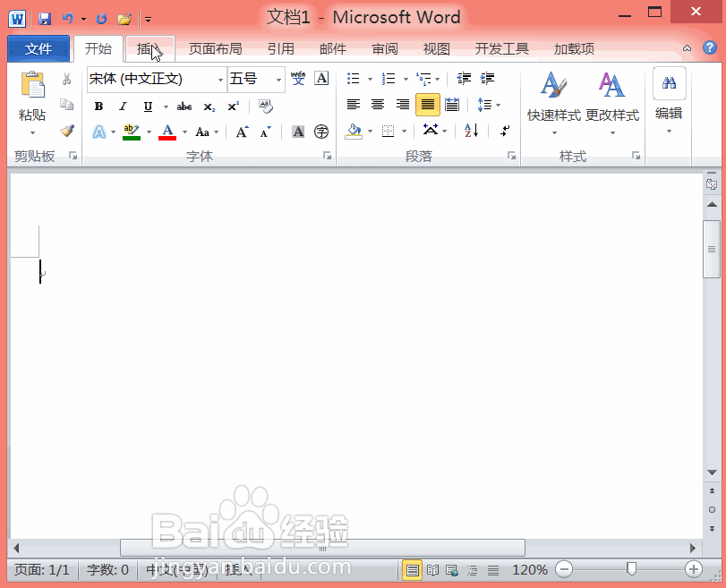The image size is (726, 588).
Task: Open the borders dropdown arrow
Action: pyautogui.click(x=405, y=132)
